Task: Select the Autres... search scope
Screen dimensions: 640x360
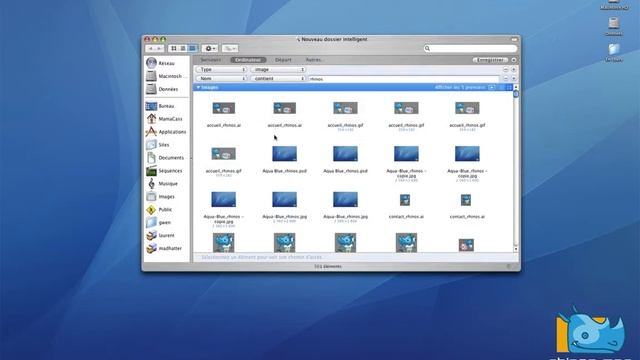Action: pos(314,60)
